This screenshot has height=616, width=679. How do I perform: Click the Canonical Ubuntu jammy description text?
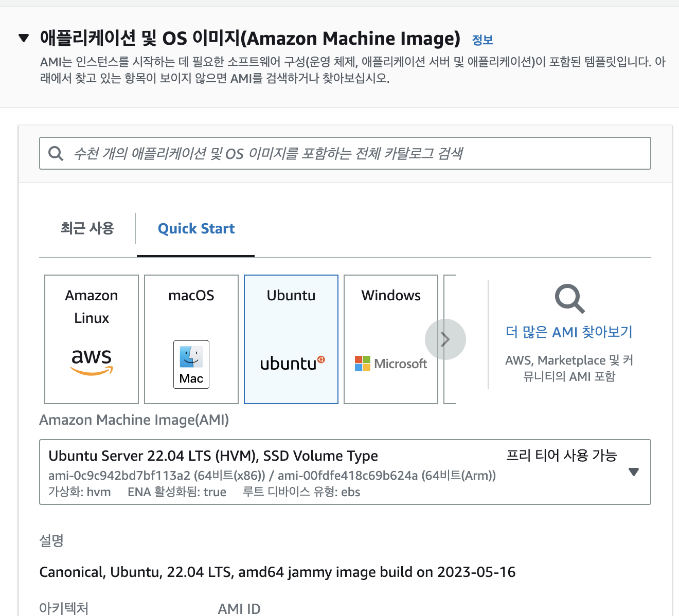coord(277,572)
